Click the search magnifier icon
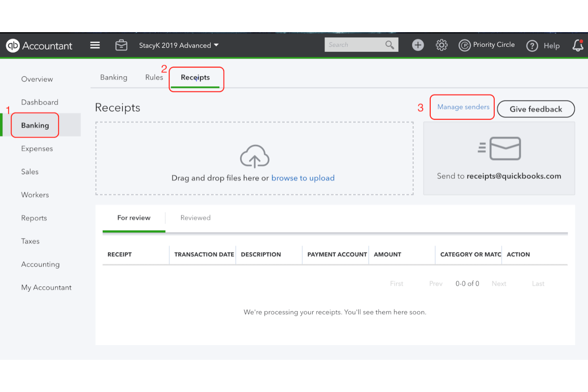 (x=389, y=44)
